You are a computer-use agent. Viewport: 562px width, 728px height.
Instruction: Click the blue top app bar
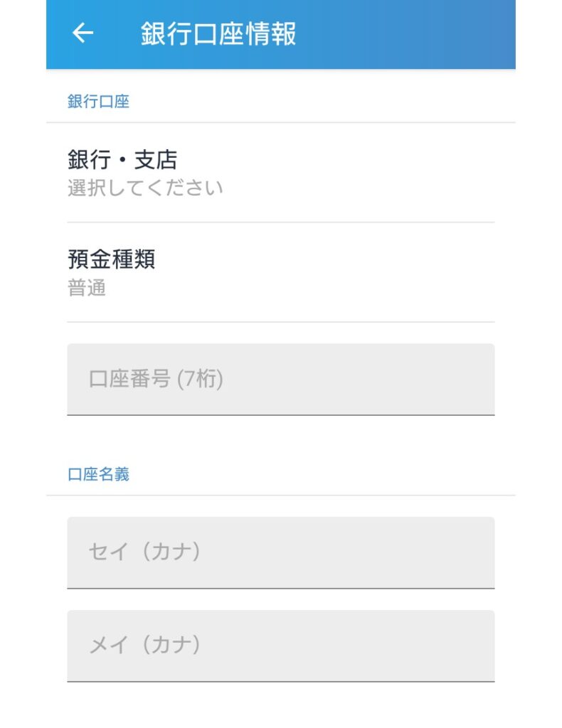(280, 34)
